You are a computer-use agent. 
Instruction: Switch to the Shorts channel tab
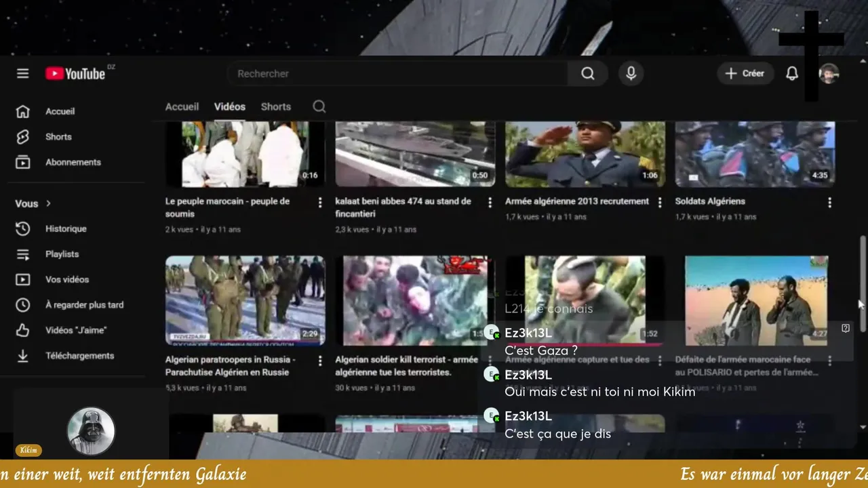coord(276,106)
